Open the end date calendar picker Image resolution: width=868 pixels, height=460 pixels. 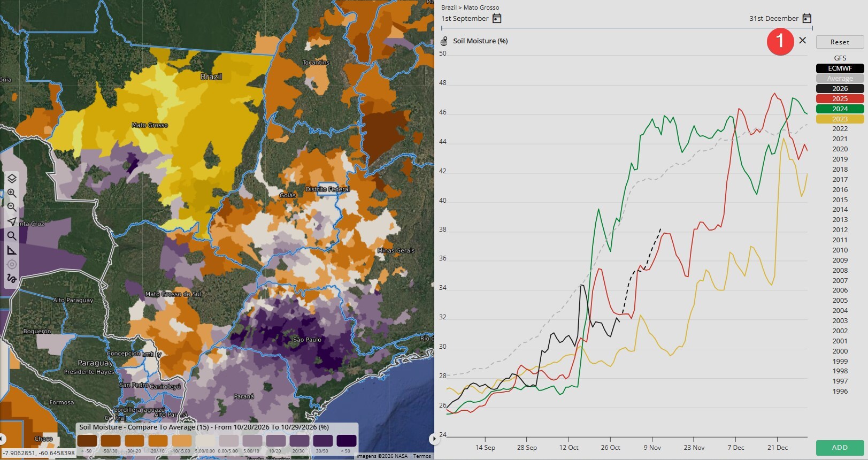pos(807,19)
